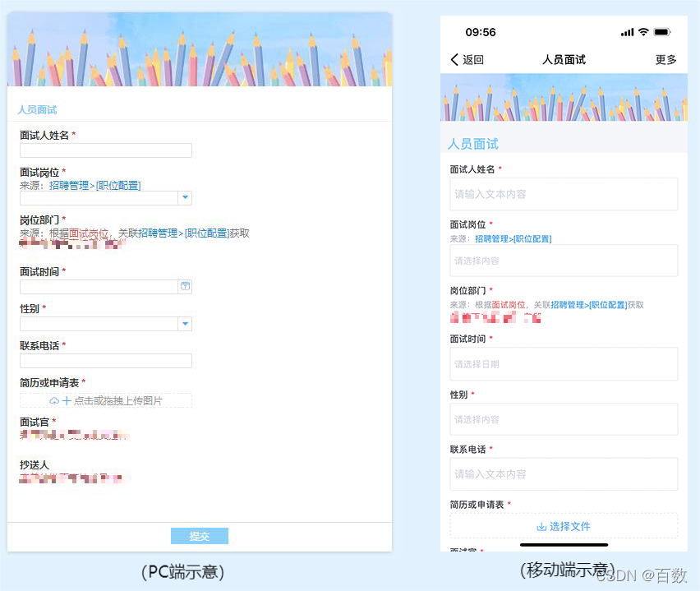The height and width of the screenshot is (591, 700).
Task: Click the PC 性别 select box
Action: pos(106,324)
